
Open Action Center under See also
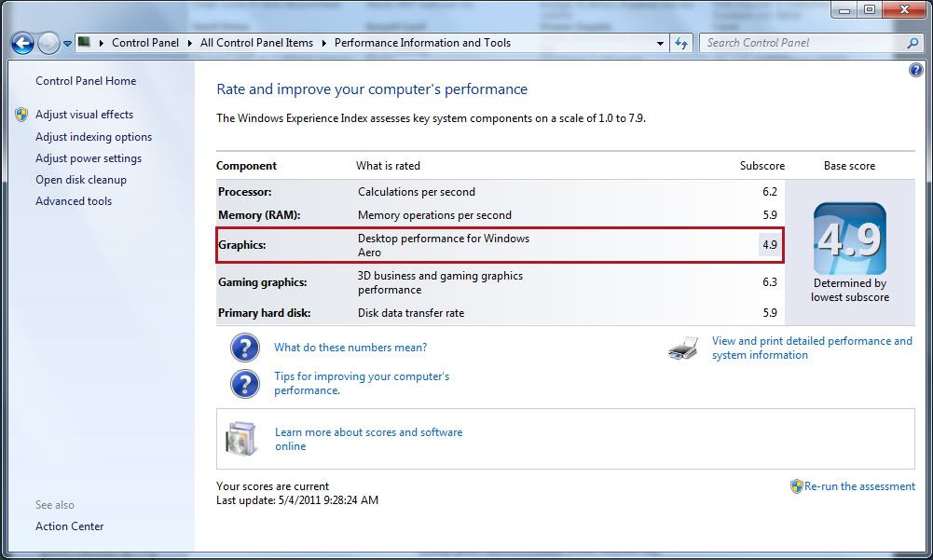(69, 526)
